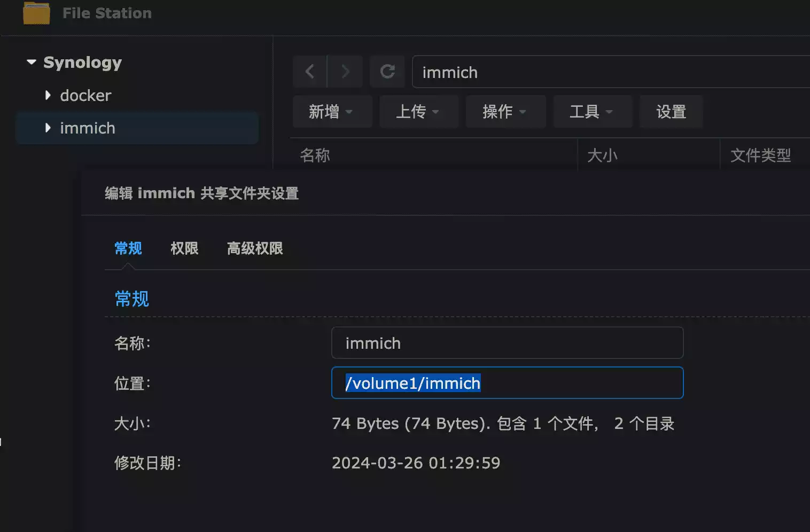Click the 名称 input field
Viewport: 810px width, 532px height.
click(x=507, y=343)
